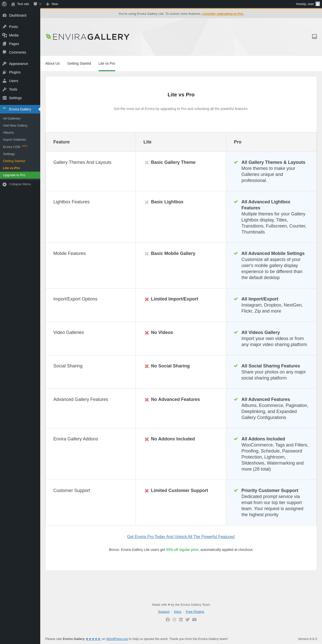Open the LinkedIn footer icon
Image resolution: width=322 pixels, height=644 pixels.
[x=181, y=620]
